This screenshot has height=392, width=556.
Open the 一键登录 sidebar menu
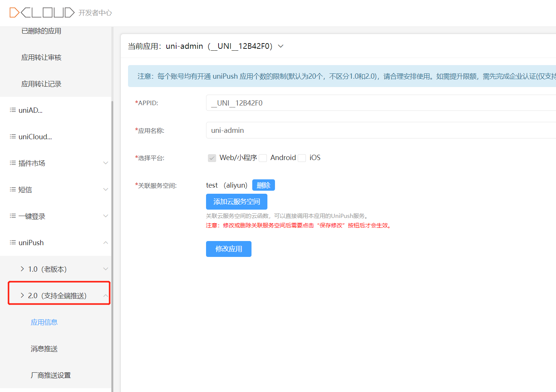pos(56,216)
